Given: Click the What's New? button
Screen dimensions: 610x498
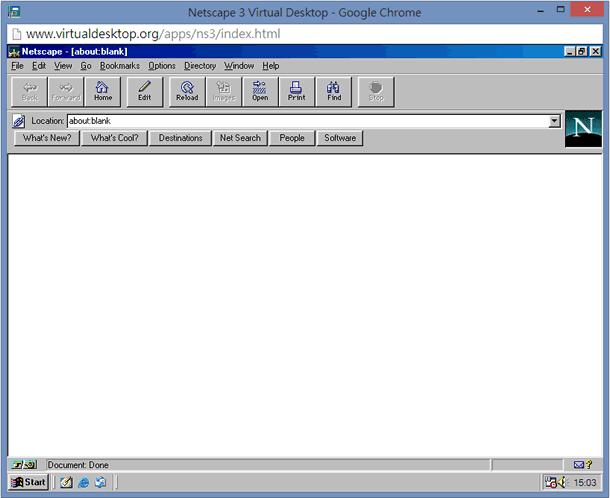Looking at the screenshot, I should (x=47, y=138).
